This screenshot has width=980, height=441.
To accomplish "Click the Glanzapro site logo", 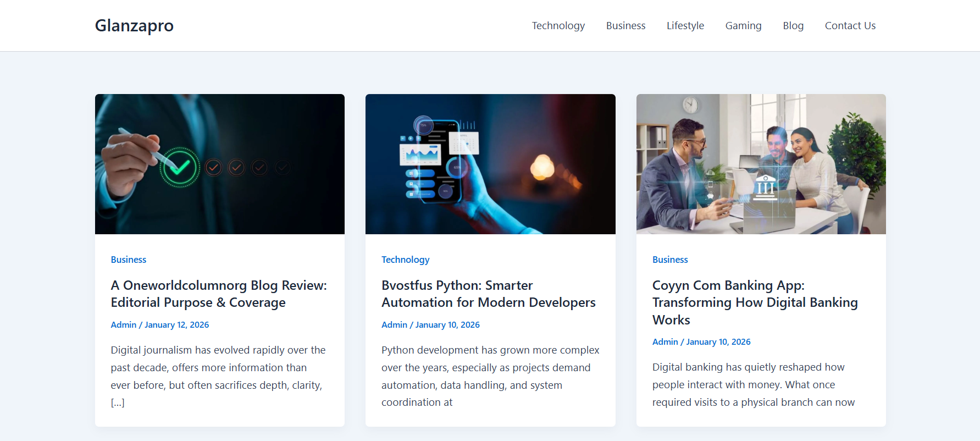I will 134,26.
